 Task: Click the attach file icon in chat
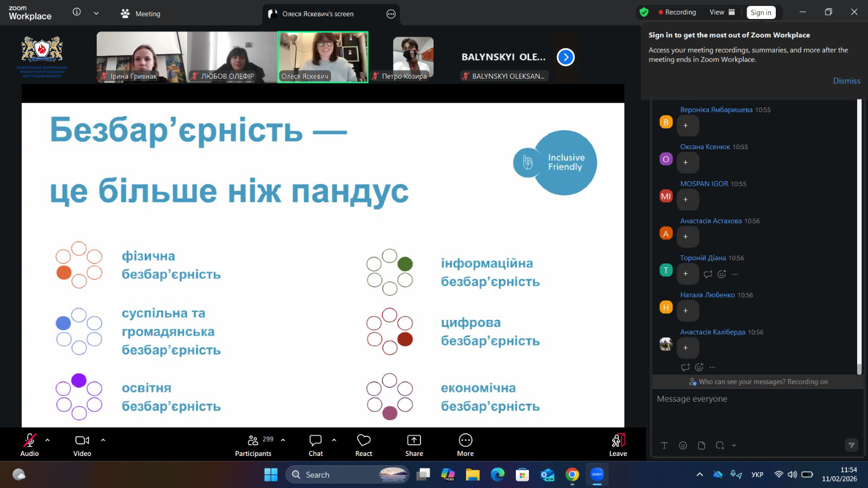click(x=701, y=445)
